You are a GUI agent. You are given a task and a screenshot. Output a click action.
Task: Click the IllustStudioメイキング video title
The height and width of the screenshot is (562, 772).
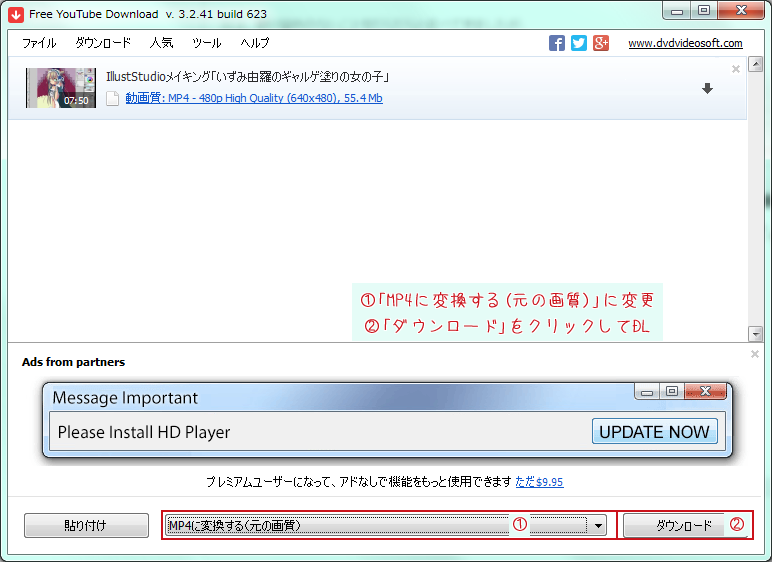pyautogui.click(x=248, y=76)
